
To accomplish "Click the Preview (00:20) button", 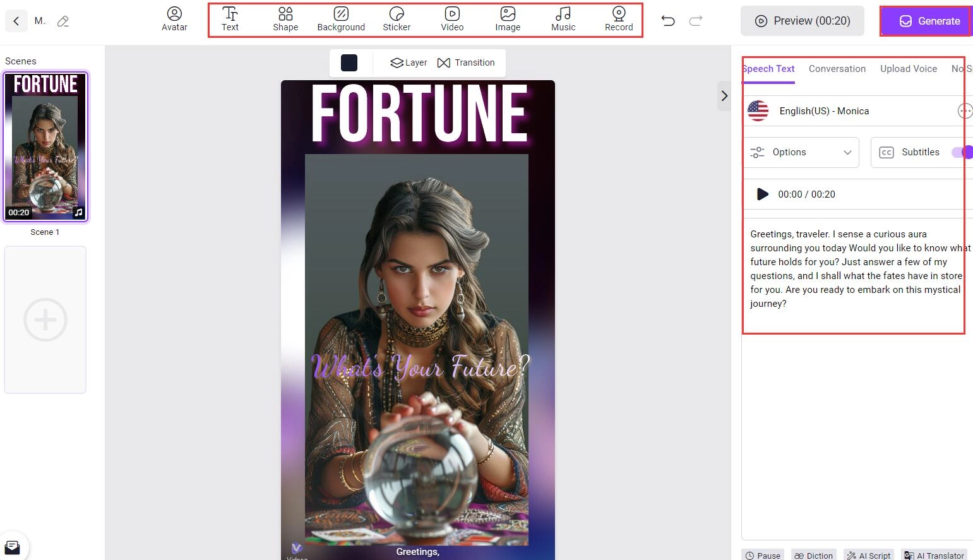I will point(803,21).
